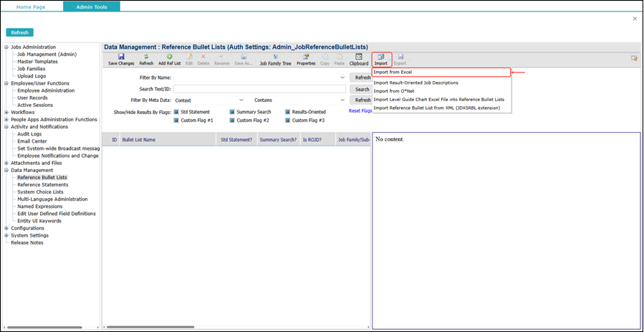
Task: Expand the Attachments and Files node
Action: coord(6,163)
